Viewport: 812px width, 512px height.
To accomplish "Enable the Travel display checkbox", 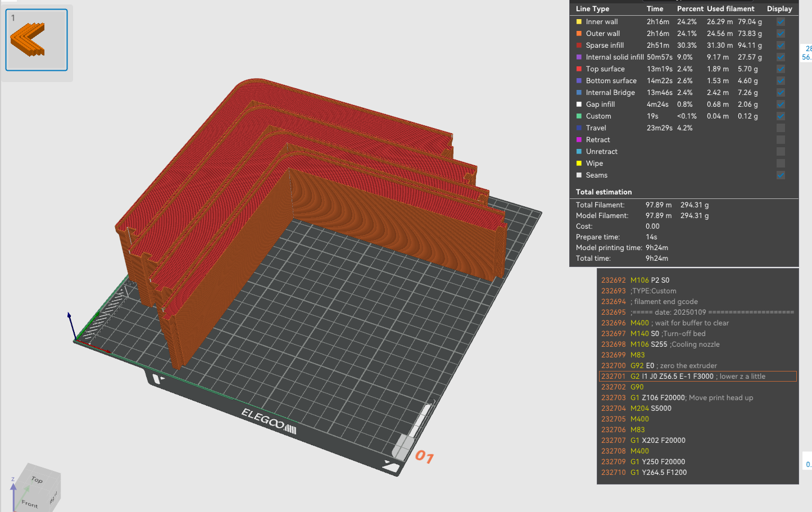I will click(781, 128).
